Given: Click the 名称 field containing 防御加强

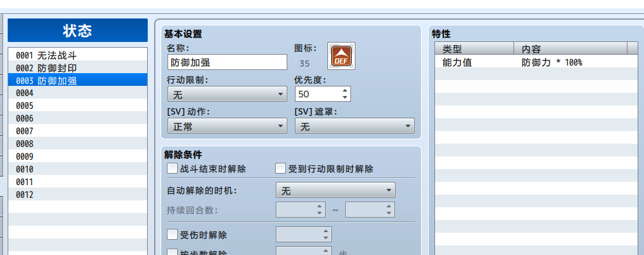Looking at the screenshot, I should coord(227,62).
